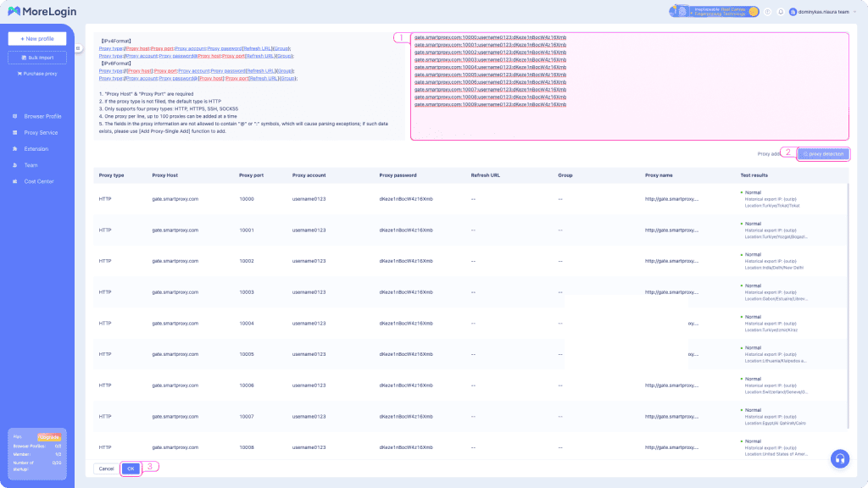
Task: Click the Upgrade plan badge
Action: point(49,437)
